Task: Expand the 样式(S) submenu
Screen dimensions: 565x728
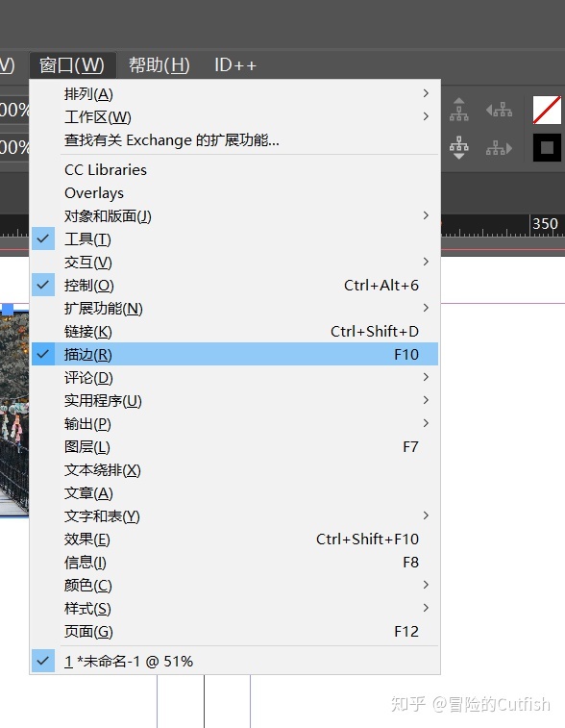Action: [234, 608]
